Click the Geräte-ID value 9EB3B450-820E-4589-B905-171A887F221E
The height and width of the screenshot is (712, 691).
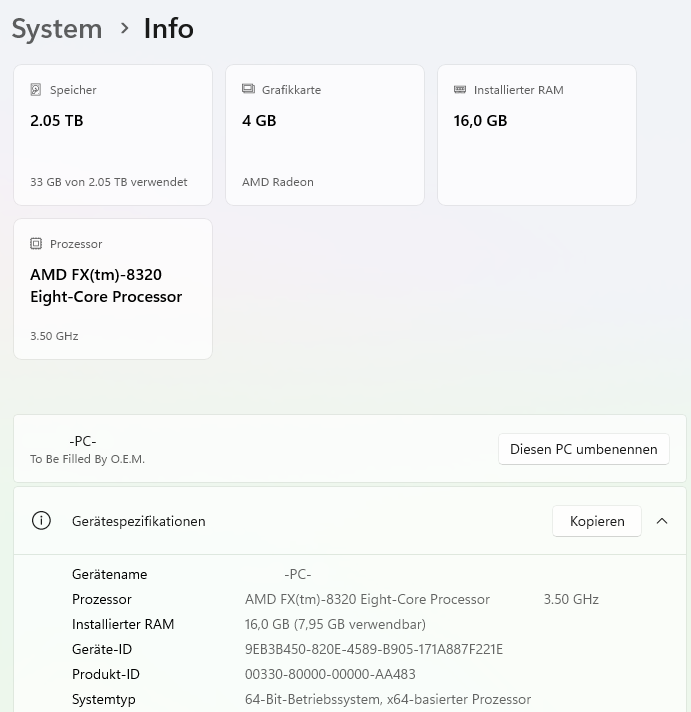(374, 649)
